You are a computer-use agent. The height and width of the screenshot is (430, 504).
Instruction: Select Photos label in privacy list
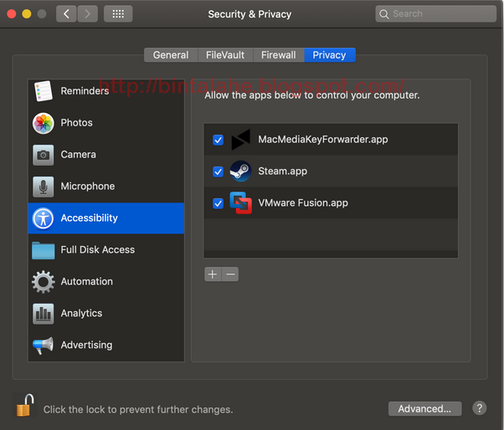[76, 123]
